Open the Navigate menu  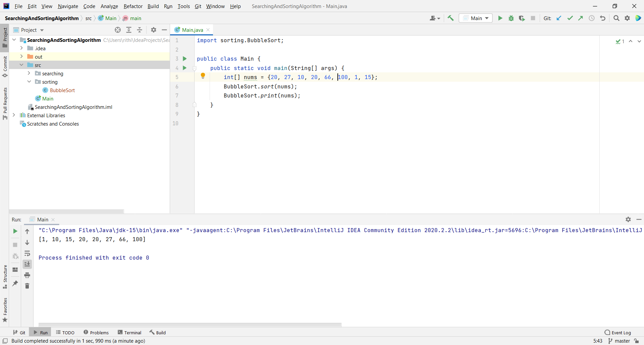[x=68, y=6]
